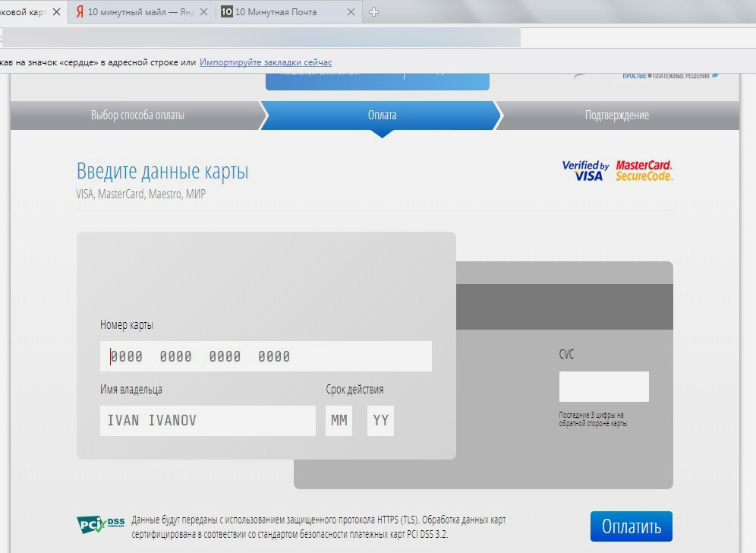The height and width of the screenshot is (553, 756).
Task: Go back to Выбор способа оплаты step
Action: (x=137, y=115)
